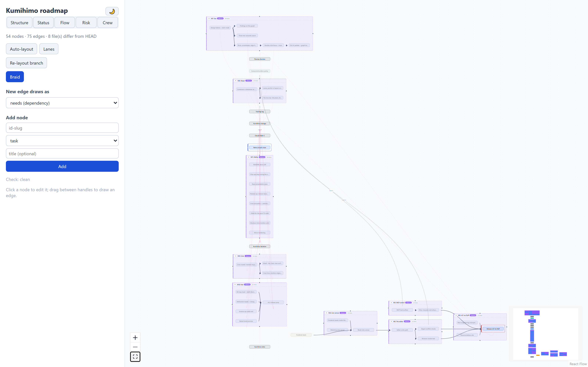Open the node type dropdown showing task

(62, 141)
